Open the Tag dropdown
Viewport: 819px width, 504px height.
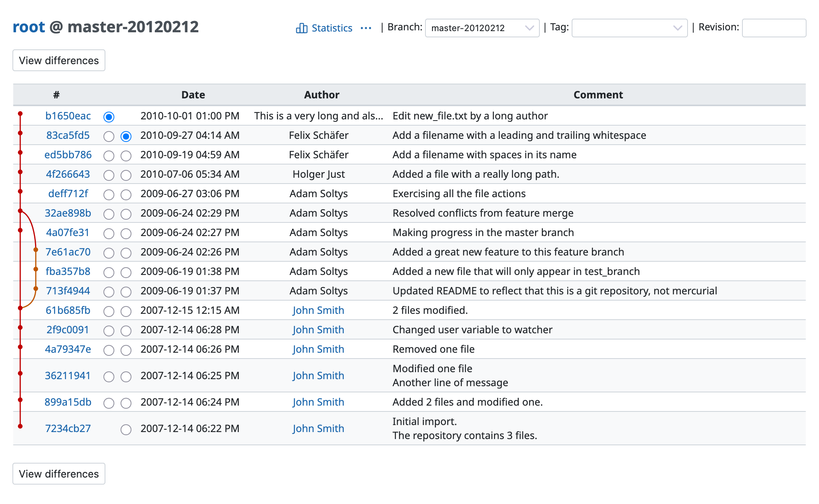(x=629, y=28)
